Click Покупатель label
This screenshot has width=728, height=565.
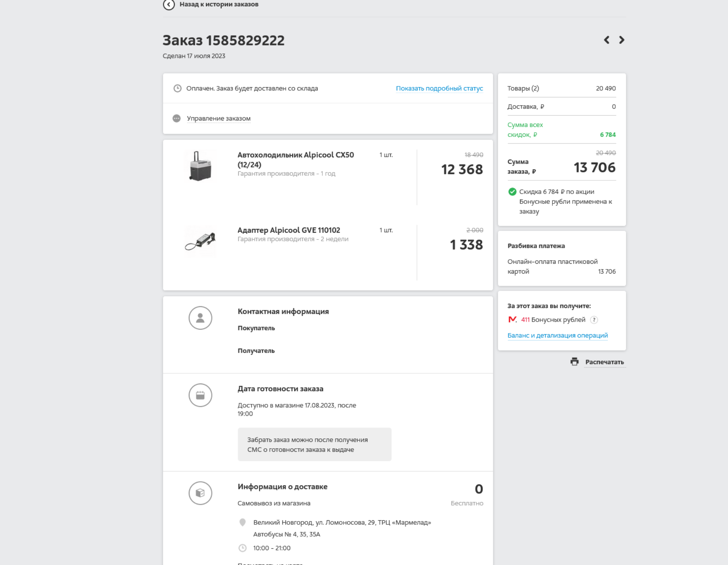[256, 328]
